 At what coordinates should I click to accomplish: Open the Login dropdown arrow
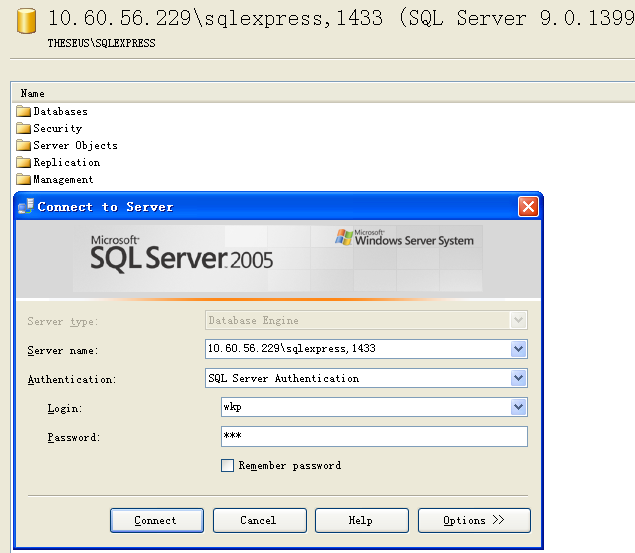pos(518,407)
